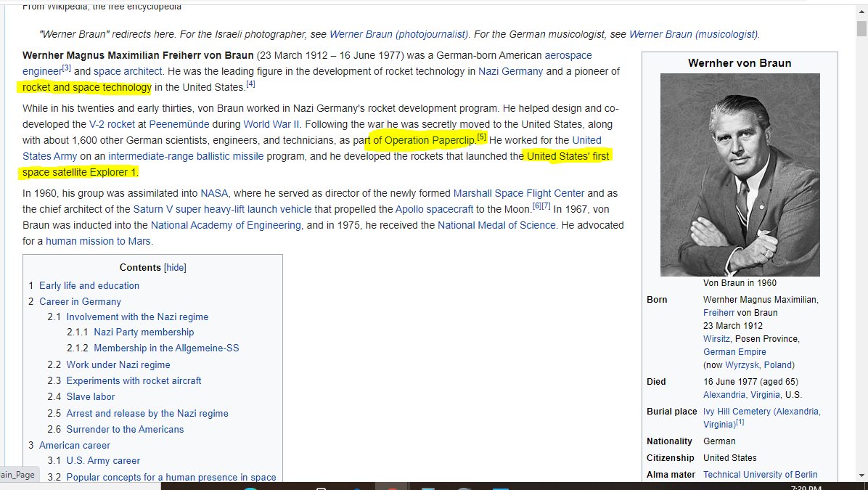Viewport: 868px width, 490px height.
Task: Open Alexandria, Virginia link in infobox
Action: click(742, 396)
